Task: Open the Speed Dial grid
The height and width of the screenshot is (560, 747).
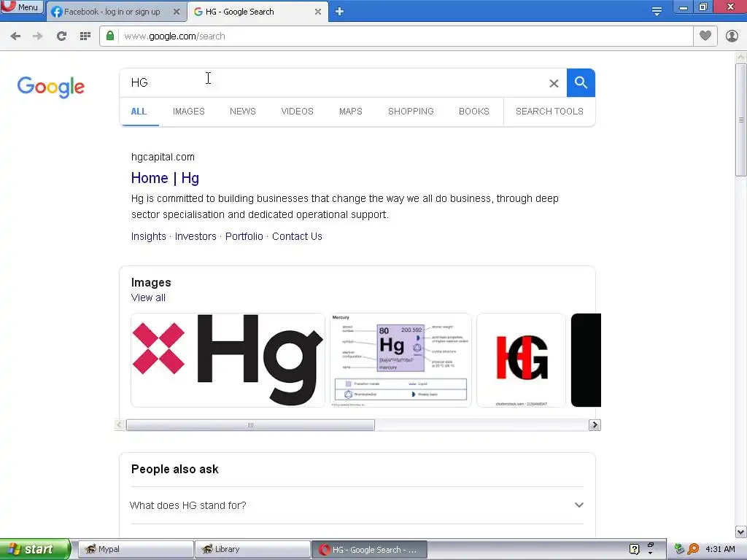Action: [x=85, y=36]
